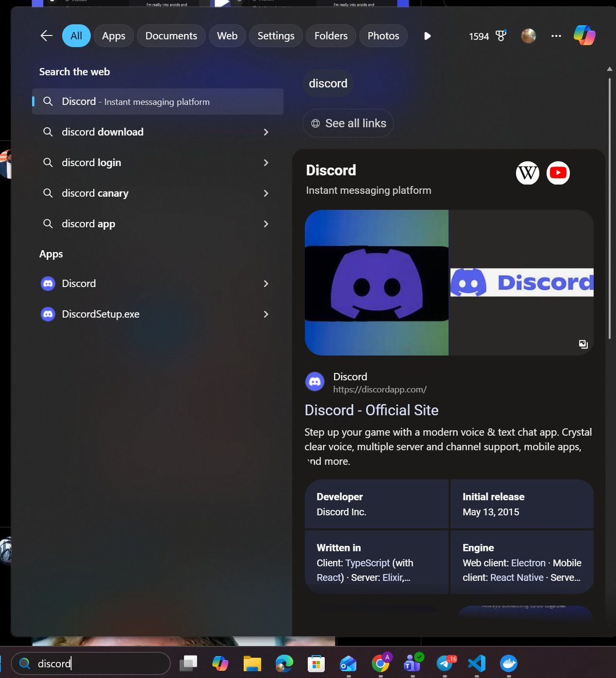Switch to the Apps filter tab

(x=113, y=36)
